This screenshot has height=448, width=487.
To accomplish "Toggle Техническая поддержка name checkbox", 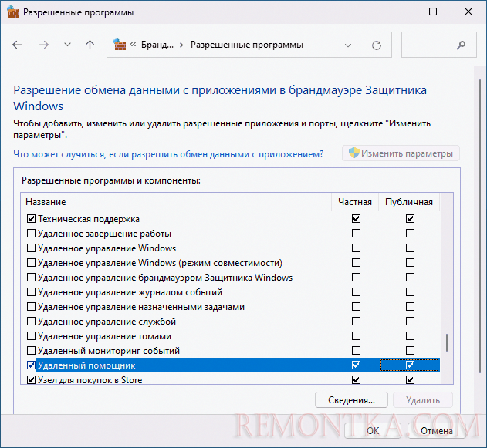I will [31, 219].
